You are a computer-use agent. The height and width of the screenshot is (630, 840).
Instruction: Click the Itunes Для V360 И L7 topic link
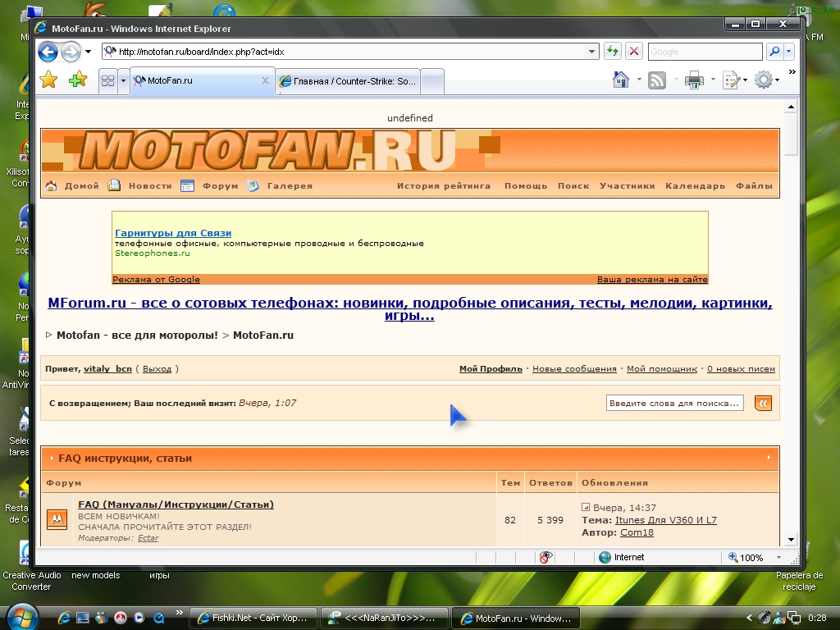[666, 519]
